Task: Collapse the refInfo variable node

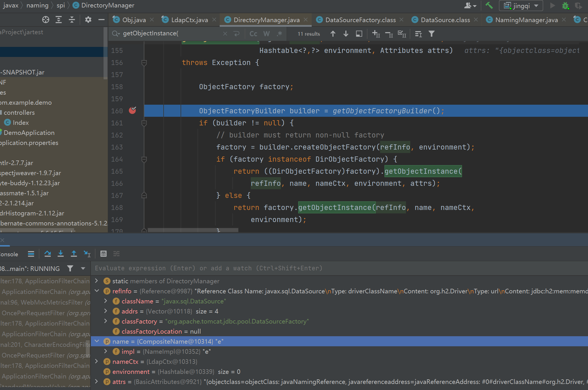Action: (x=97, y=291)
